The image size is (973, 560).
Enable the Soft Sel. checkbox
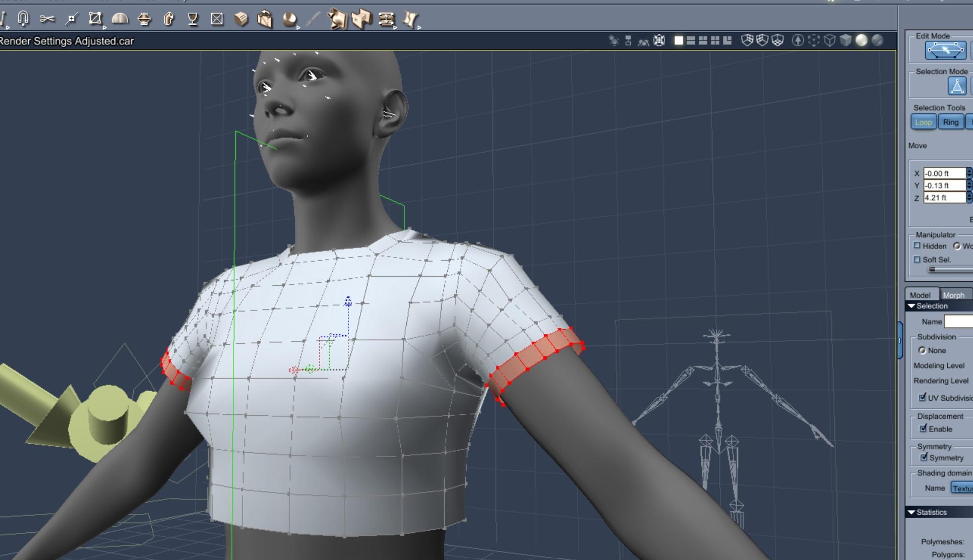click(917, 260)
